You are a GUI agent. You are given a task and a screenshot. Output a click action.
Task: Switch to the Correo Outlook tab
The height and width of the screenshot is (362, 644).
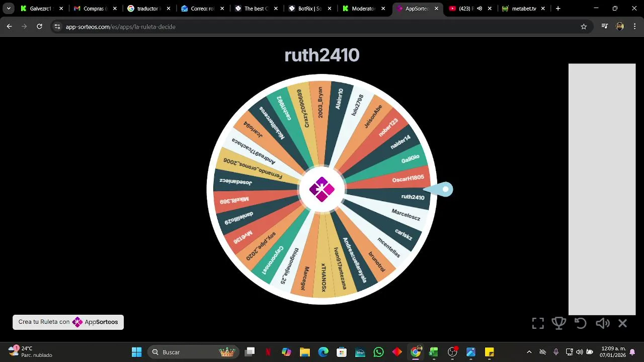(x=203, y=9)
